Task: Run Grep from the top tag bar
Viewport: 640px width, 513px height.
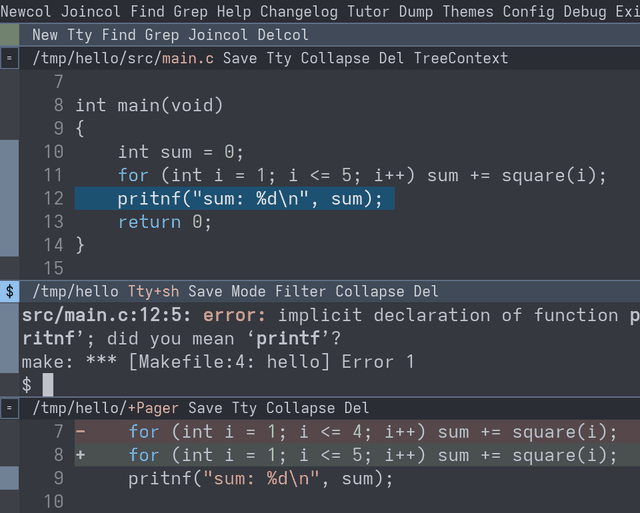Action: (x=191, y=11)
